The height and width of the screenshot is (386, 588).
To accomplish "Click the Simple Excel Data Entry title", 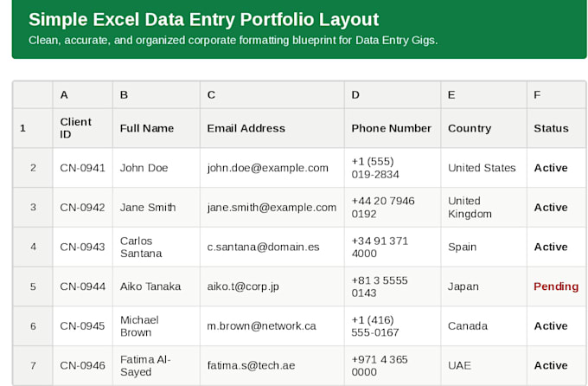I will [203, 20].
